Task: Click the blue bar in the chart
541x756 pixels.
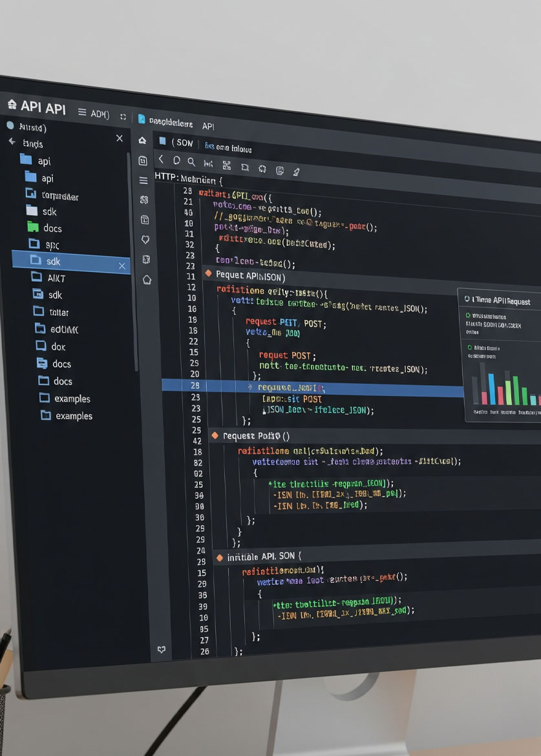Action: pos(492,389)
